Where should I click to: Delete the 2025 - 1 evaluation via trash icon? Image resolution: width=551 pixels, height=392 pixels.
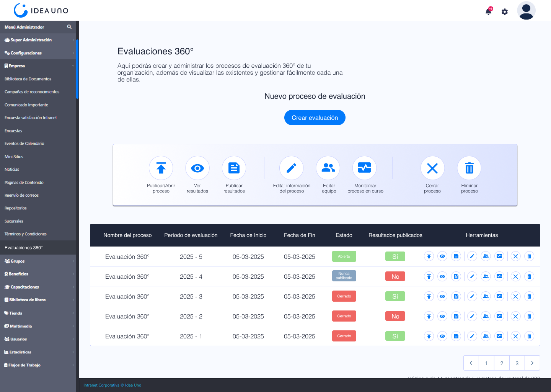tap(529, 336)
